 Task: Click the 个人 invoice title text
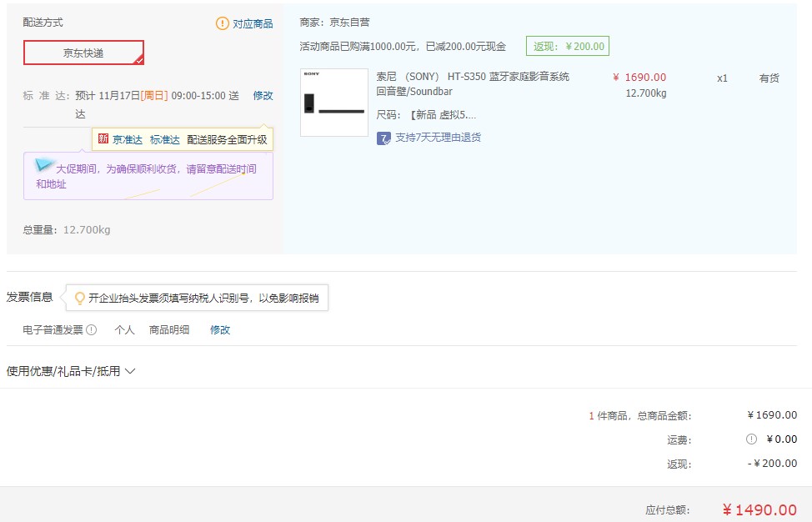[124, 330]
